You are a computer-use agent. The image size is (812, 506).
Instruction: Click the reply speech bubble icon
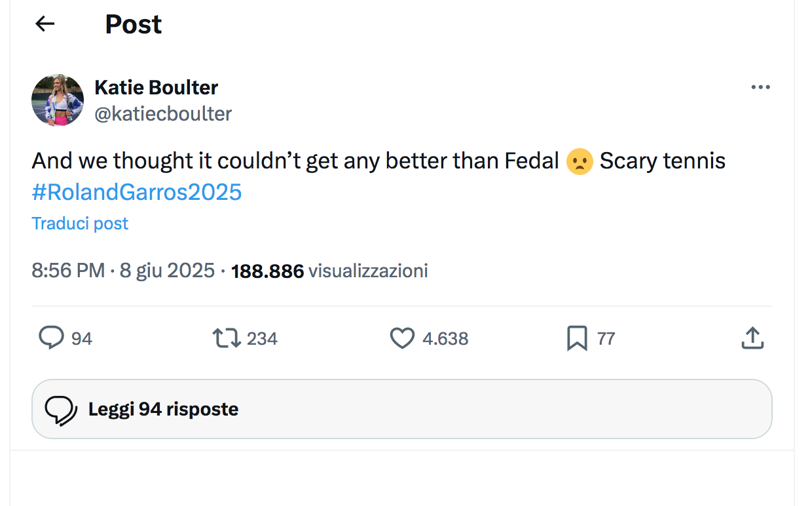[51, 338]
